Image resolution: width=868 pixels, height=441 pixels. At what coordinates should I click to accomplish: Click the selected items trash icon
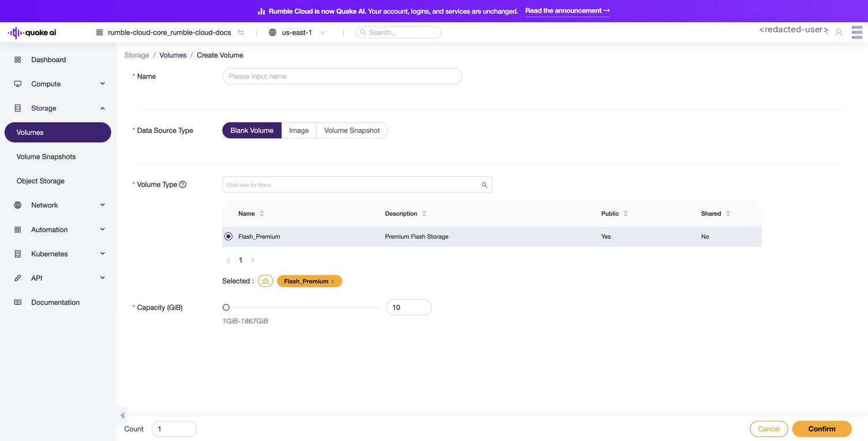tap(265, 281)
